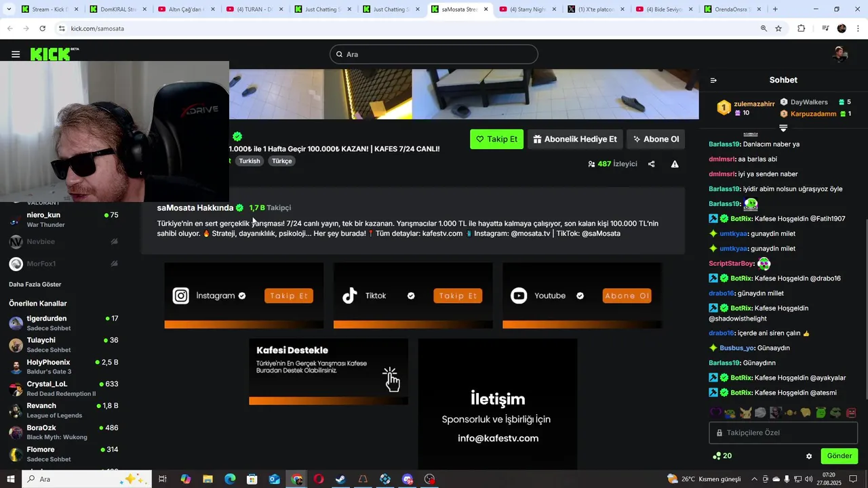The image size is (868, 488).
Task: Report the stream with warning icon
Action: [675, 164]
